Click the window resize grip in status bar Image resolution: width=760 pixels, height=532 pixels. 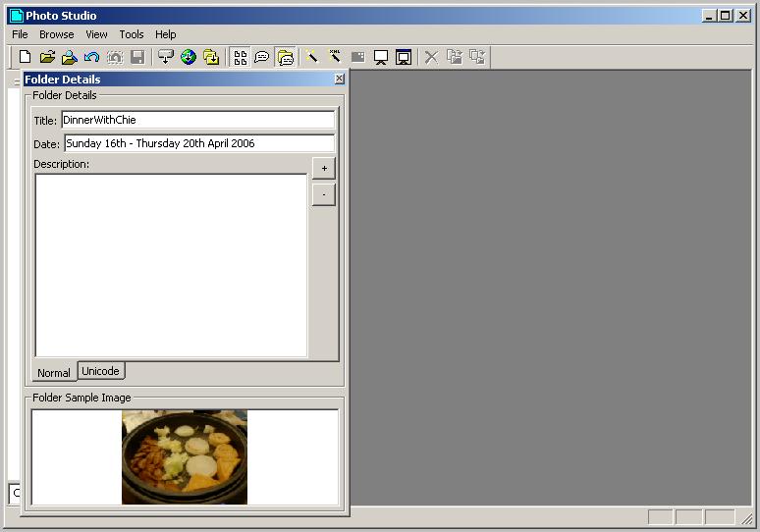coord(746,518)
